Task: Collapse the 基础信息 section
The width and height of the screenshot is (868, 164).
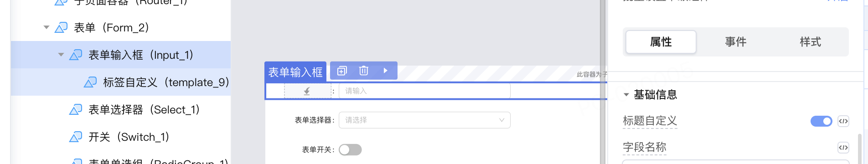Action: pyautogui.click(x=626, y=95)
